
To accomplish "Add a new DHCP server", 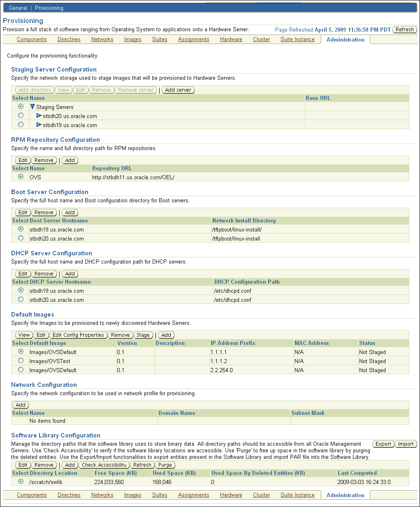I will pyautogui.click(x=70, y=274).
